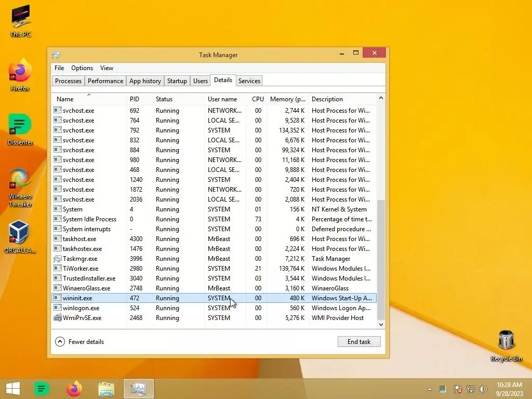Click scrollbar down arrow in process list
This screenshot has width=532, height=399.
click(x=381, y=324)
